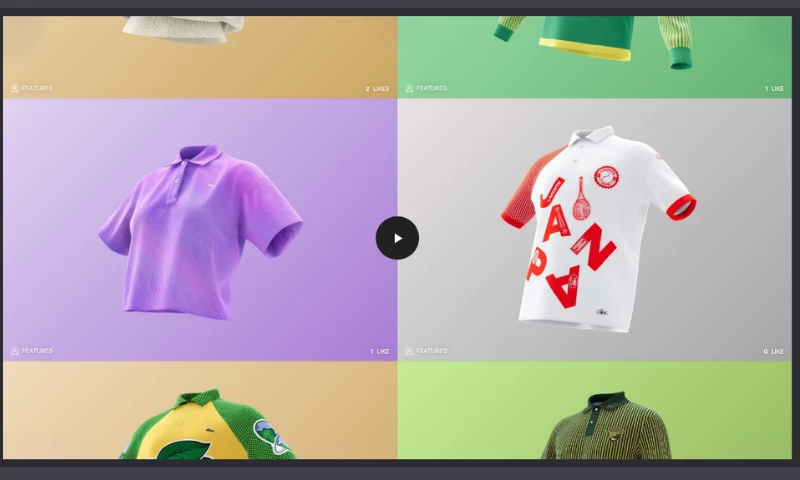Click Featured badge icon on Japan polo tile
Viewport: 800px width, 480px height.
pos(409,351)
